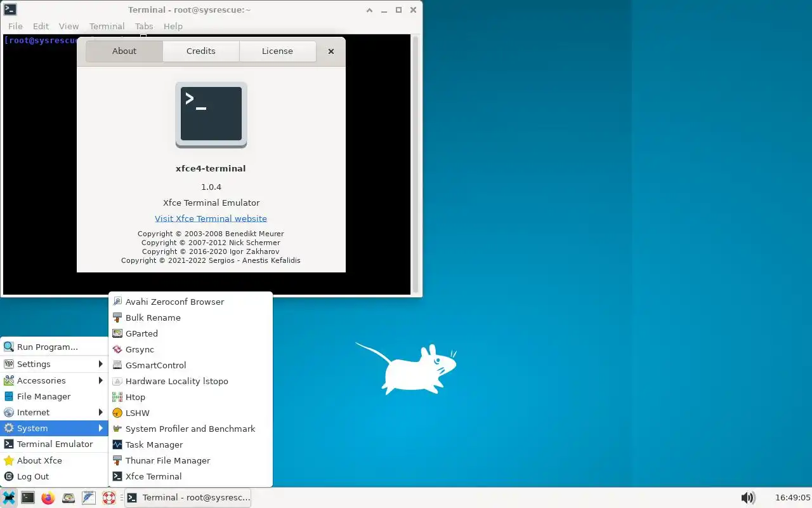Open the terminal's File menu
Image resolution: width=812 pixels, height=508 pixels.
[15, 26]
